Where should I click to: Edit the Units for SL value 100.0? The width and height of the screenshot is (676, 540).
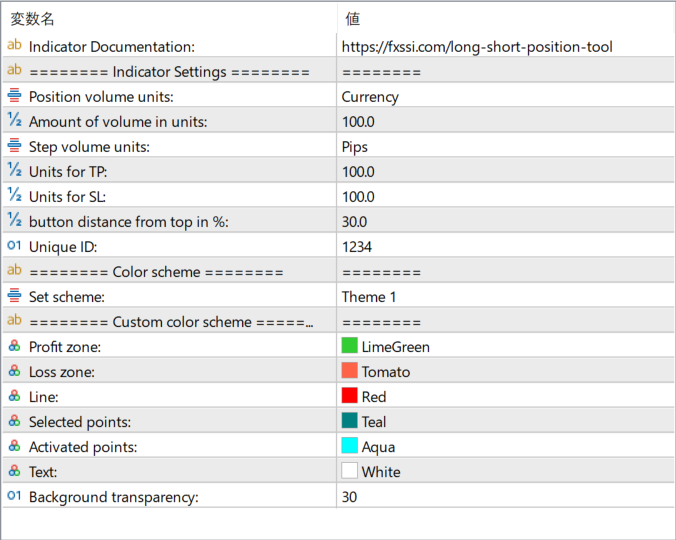358,197
